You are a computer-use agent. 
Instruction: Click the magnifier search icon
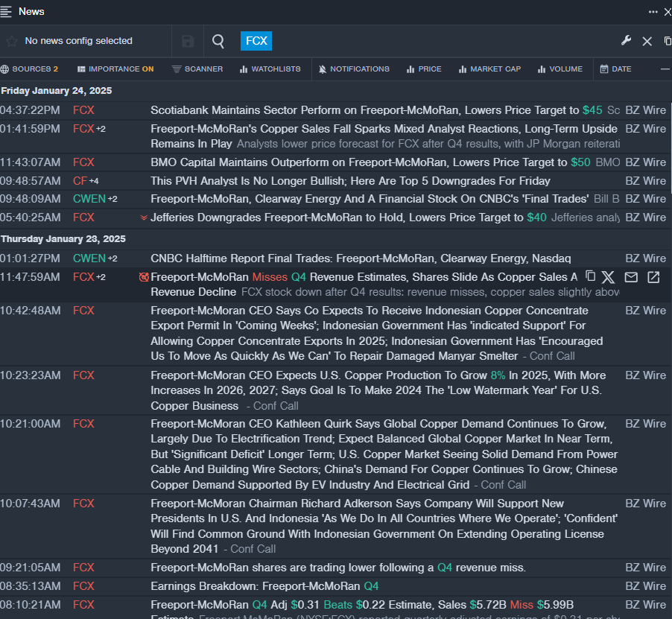click(x=218, y=41)
